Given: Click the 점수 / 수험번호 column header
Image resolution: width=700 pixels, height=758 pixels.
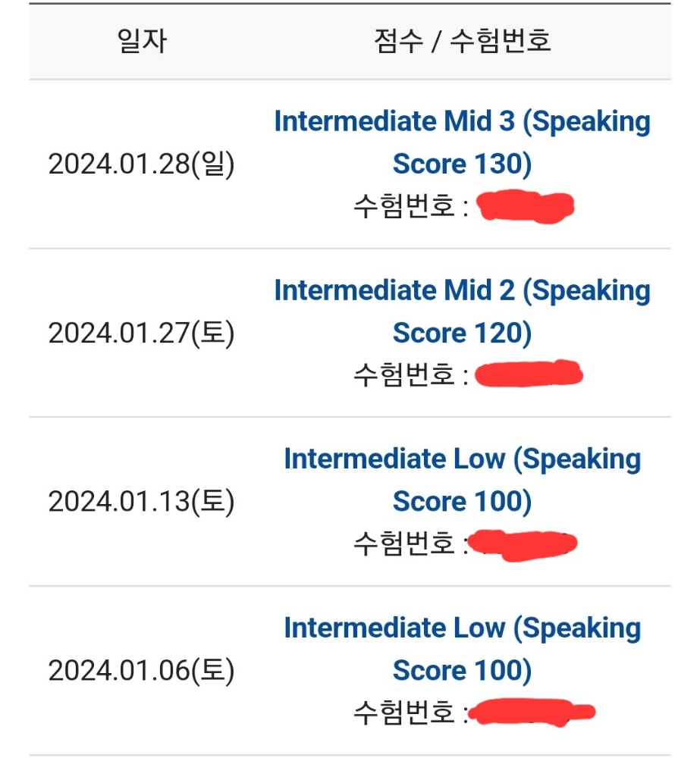Looking at the screenshot, I should (462, 40).
